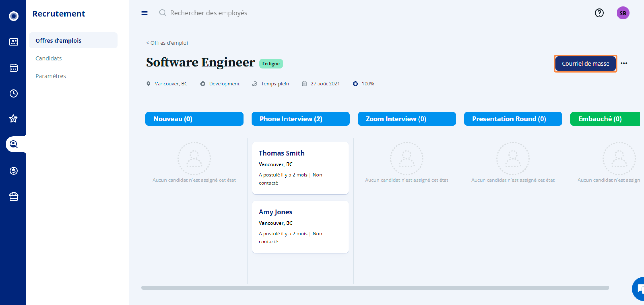Click the Development department label
The height and width of the screenshot is (305, 644).
click(224, 84)
